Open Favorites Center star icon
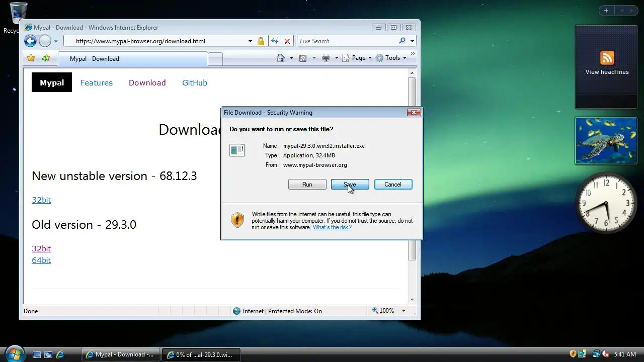Screen dimensions: 644x362 coord(31,58)
